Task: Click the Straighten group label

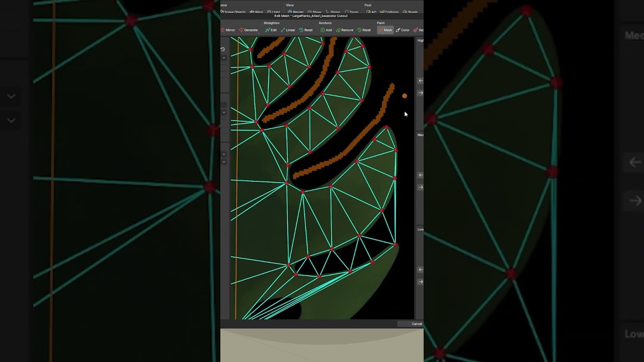Action: tap(271, 23)
